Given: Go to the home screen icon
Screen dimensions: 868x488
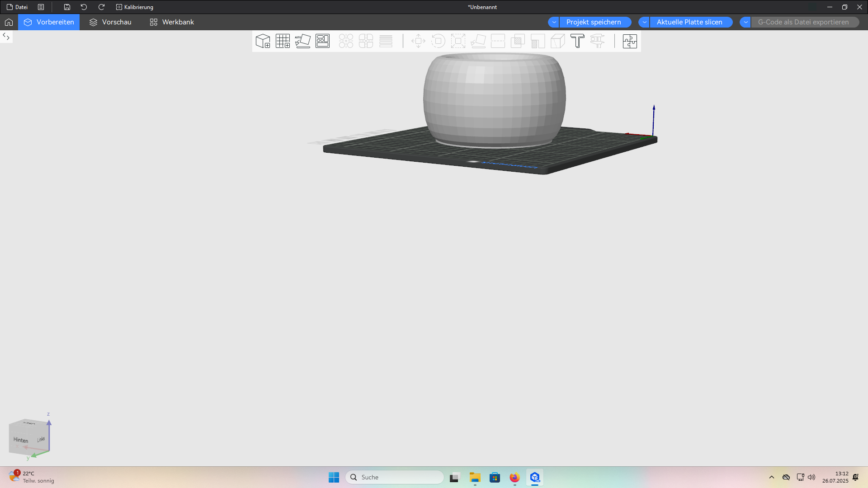Looking at the screenshot, I should (9, 22).
